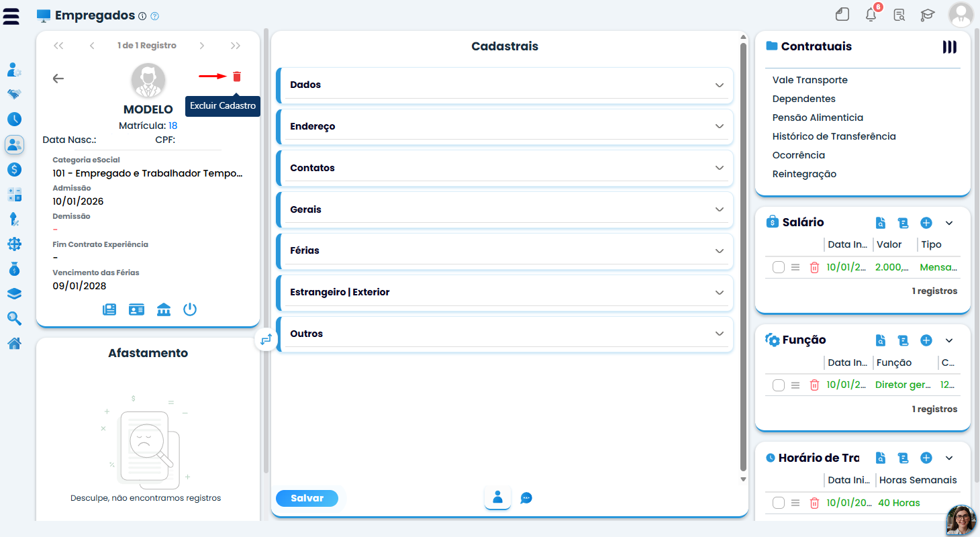Click the bank building icon in employee card
This screenshot has height=537, width=980.
coord(164,309)
